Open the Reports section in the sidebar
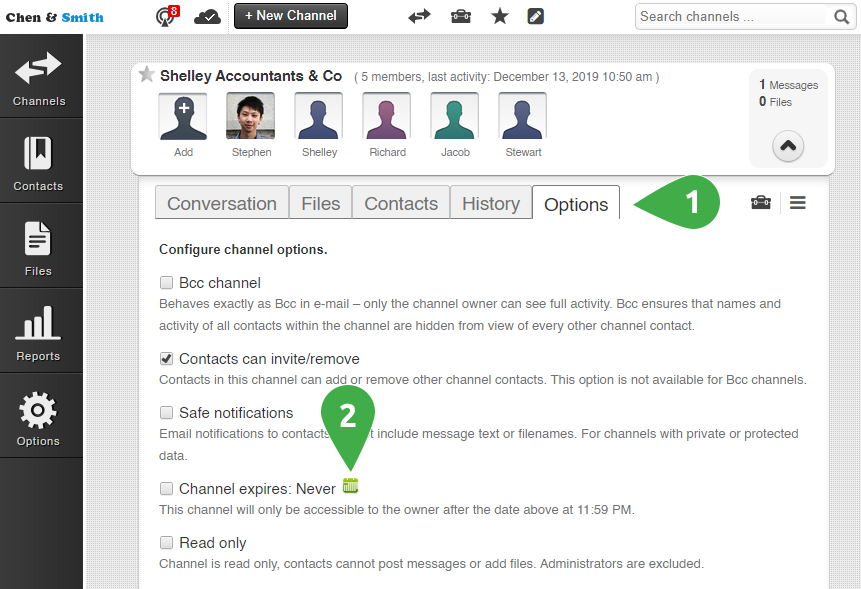This screenshot has height=589, width=861. (38, 330)
